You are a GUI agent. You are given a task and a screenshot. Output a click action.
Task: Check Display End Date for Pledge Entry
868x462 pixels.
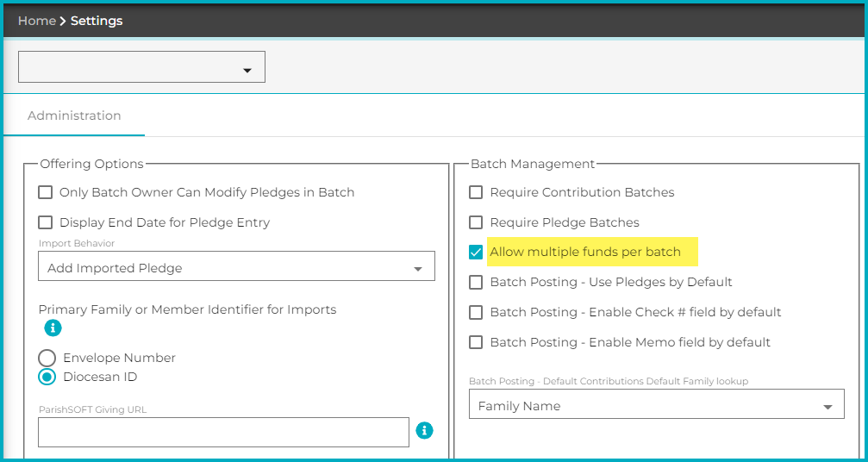(47, 222)
